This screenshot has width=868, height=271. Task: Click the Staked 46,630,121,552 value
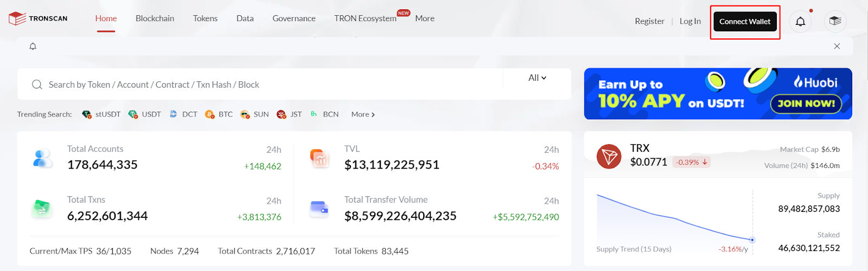pos(809,248)
